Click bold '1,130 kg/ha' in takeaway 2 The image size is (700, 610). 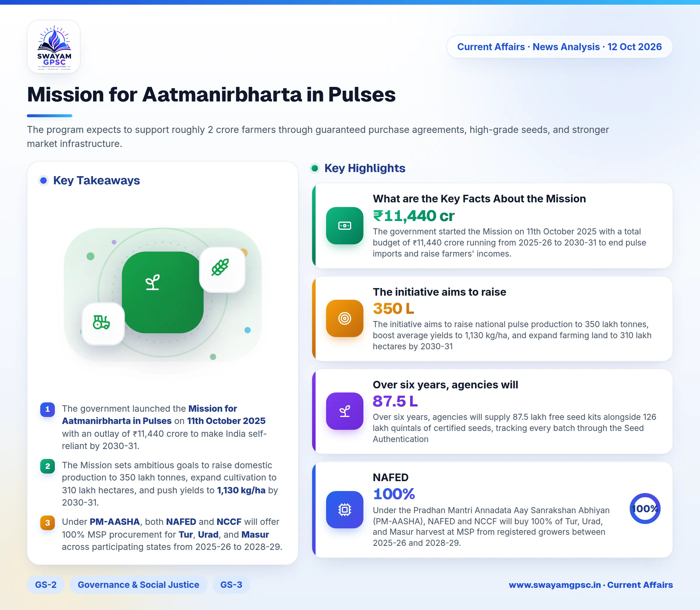click(241, 490)
